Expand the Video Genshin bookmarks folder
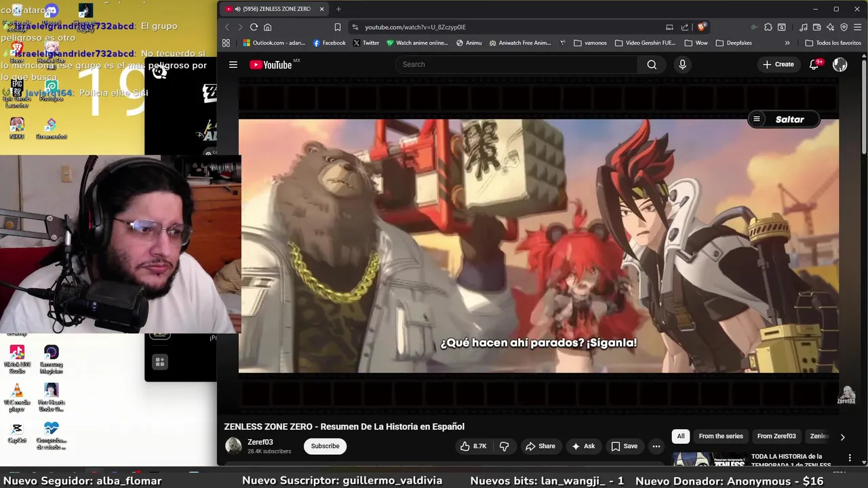The width and height of the screenshot is (868, 488). (646, 43)
